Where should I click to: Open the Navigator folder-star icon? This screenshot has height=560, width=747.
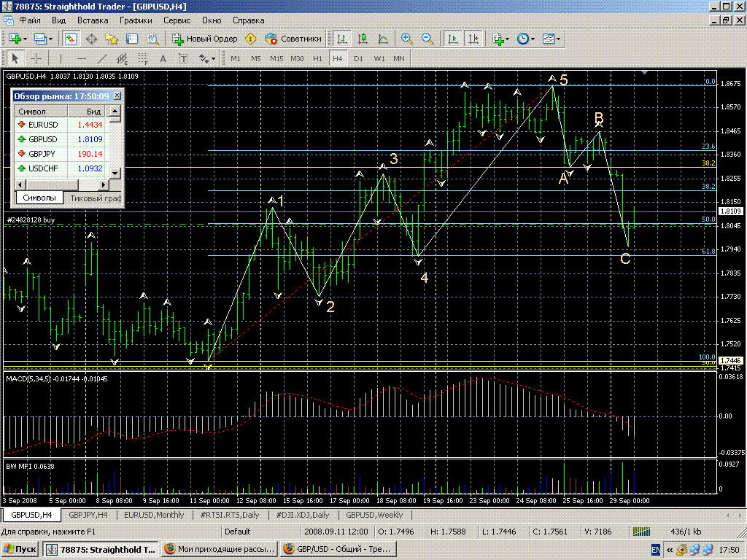pos(112,39)
